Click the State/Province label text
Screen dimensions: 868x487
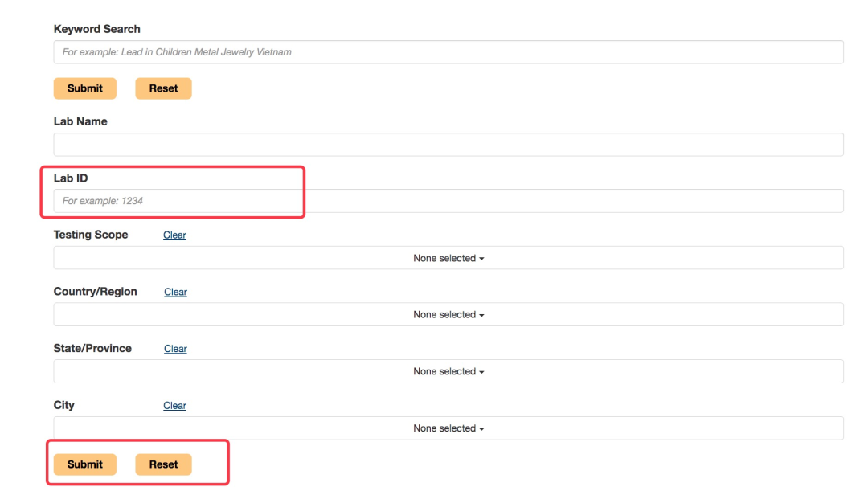point(92,348)
